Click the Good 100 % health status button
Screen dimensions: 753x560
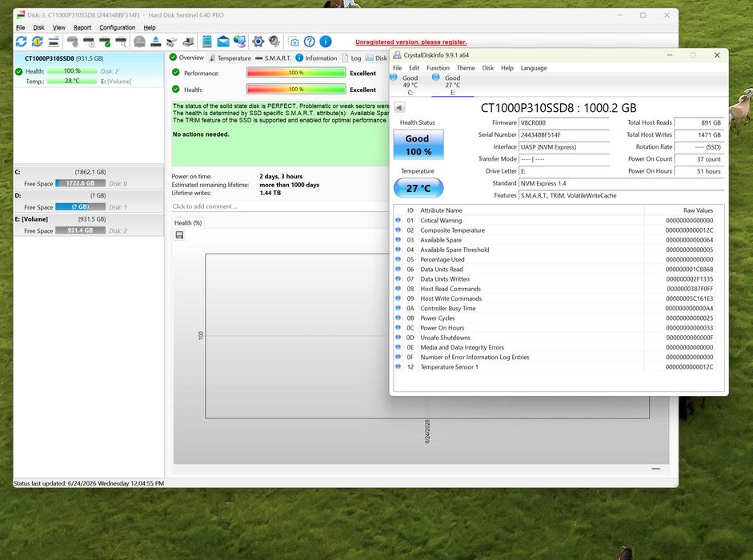[x=419, y=145]
